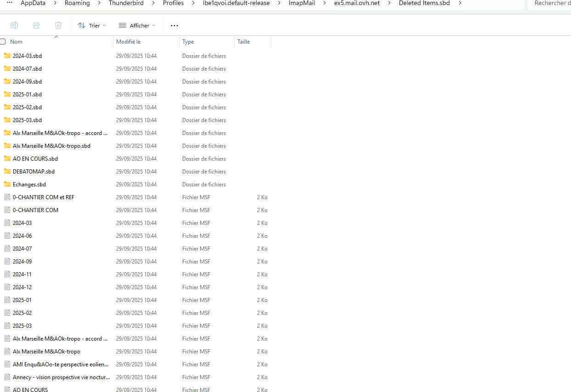Click the 0-CHANTIER COM et REF file icon
The image size is (571, 392).
(7, 197)
